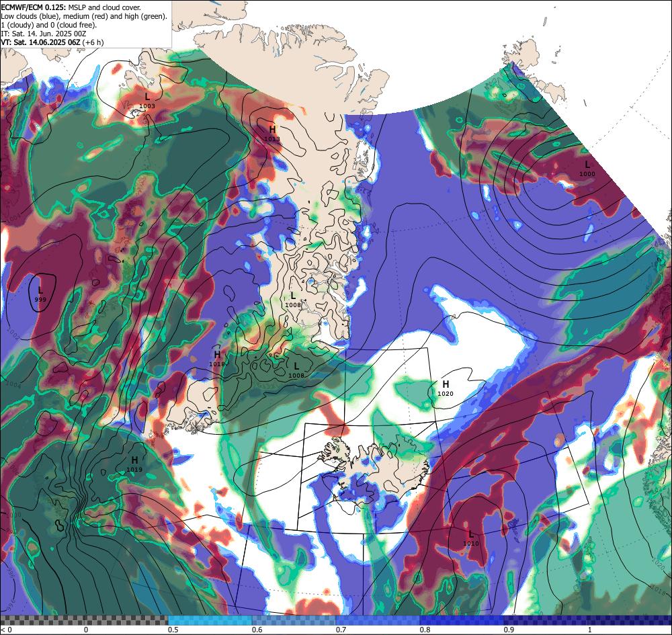672x635 pixels.
Task: Select the 'IT: Sat. 14. Jun. 2025 00Z' text
Action: (43, 34)
